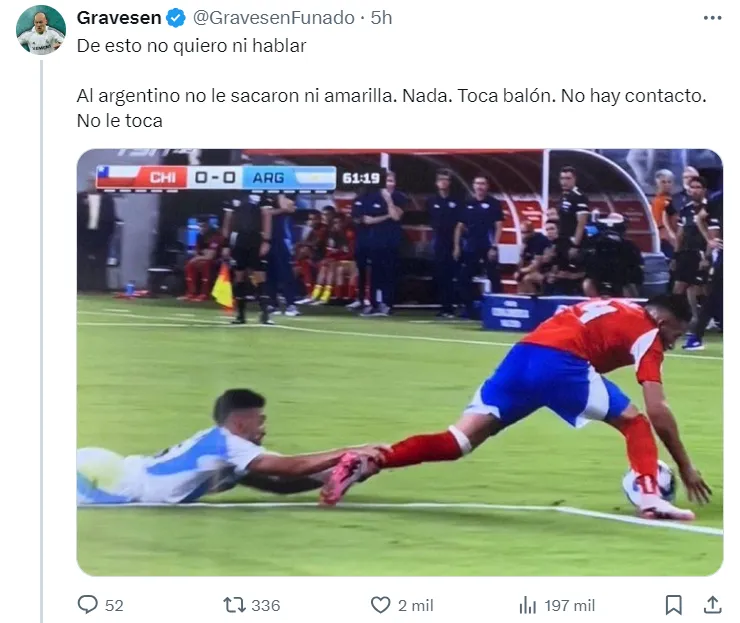Click the reply count 52
The height and width of the screenshot is (623, 740).
[114, 605]
